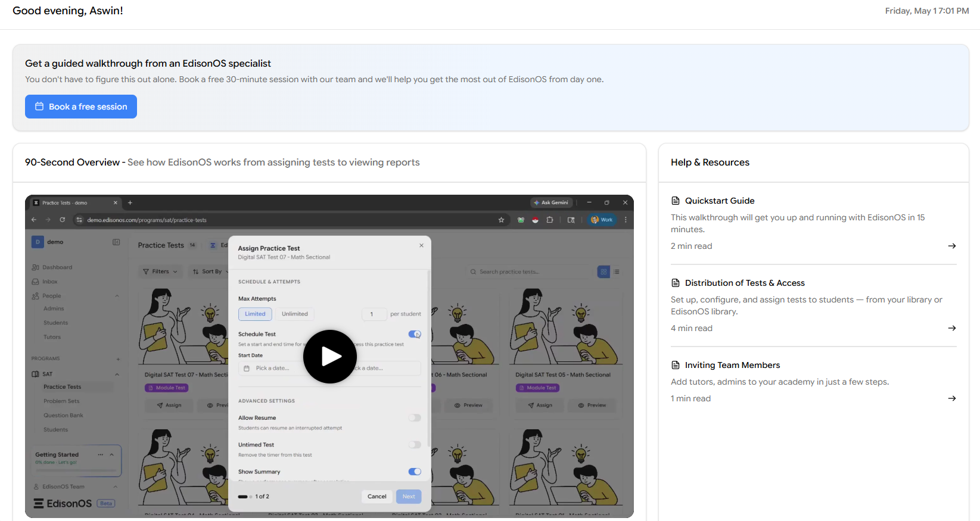
Task: In the video preview, click new tab plus icon
Action: coord(130,202)
